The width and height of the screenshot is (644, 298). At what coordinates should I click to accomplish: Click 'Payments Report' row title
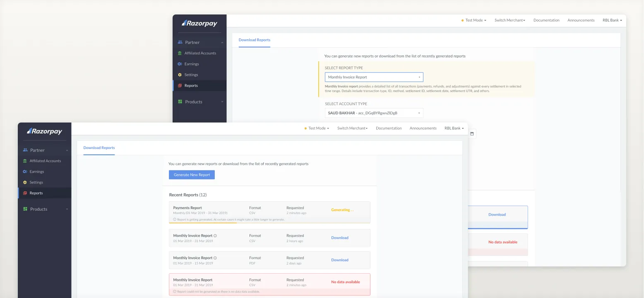pyautogui.click(x=187, y=208)
